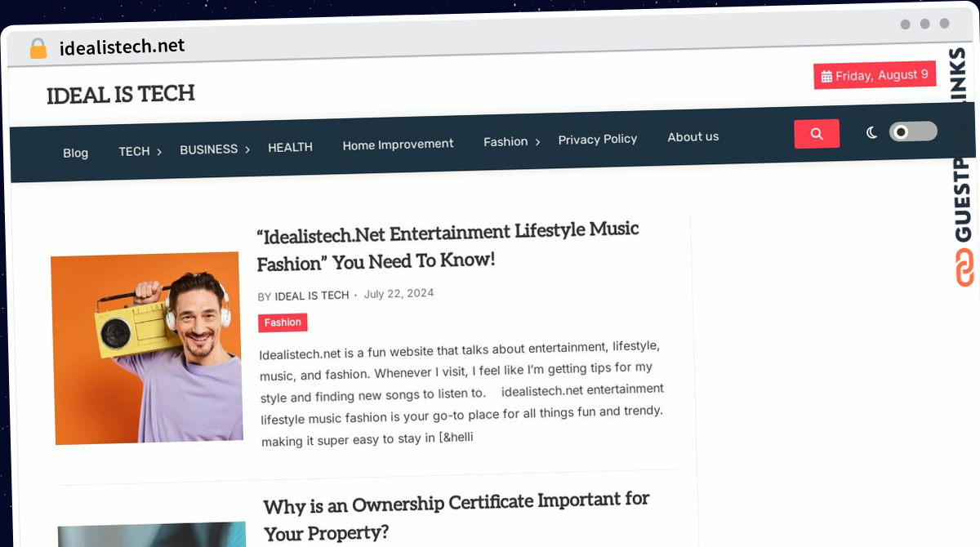Image resolution: width=980 pixels, height=547 pixels.
Task: Open the Idealistech.Net Entertainment Lifestyle article title
Action: (448, 246)
